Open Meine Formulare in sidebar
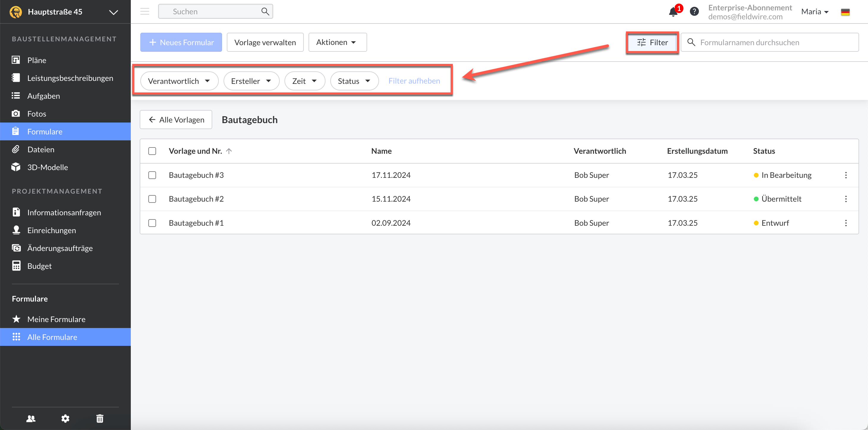This screenshot has height=430, width=868. pos(56,319)
